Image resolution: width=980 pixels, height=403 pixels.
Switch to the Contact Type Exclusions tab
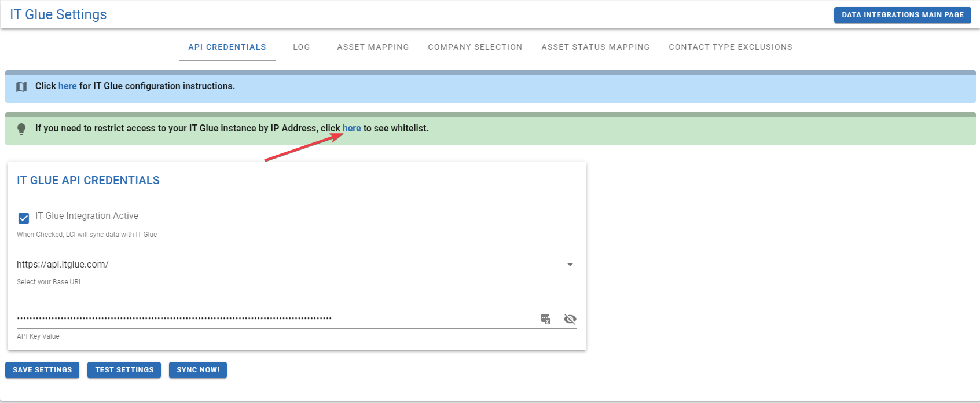pyautogui.click(x=730, y=47)
